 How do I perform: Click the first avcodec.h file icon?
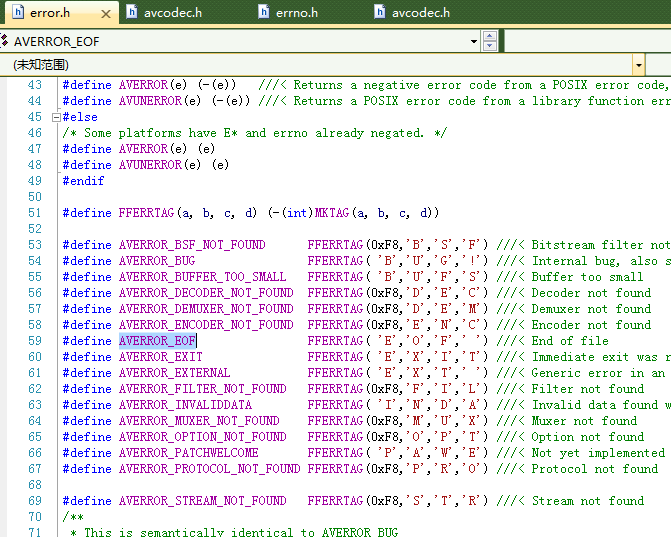(x=132, y=12)
